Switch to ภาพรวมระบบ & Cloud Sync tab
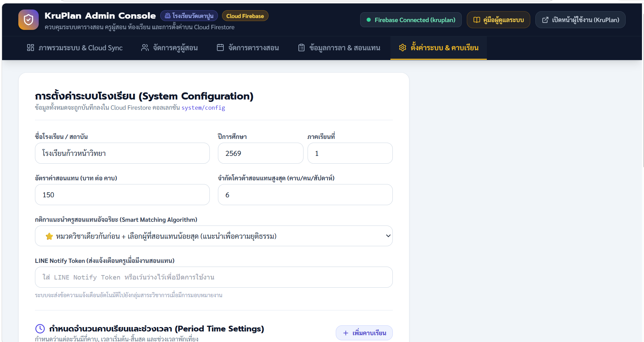The height and width of the screenshot is (342, 644). tap(75, 48)
